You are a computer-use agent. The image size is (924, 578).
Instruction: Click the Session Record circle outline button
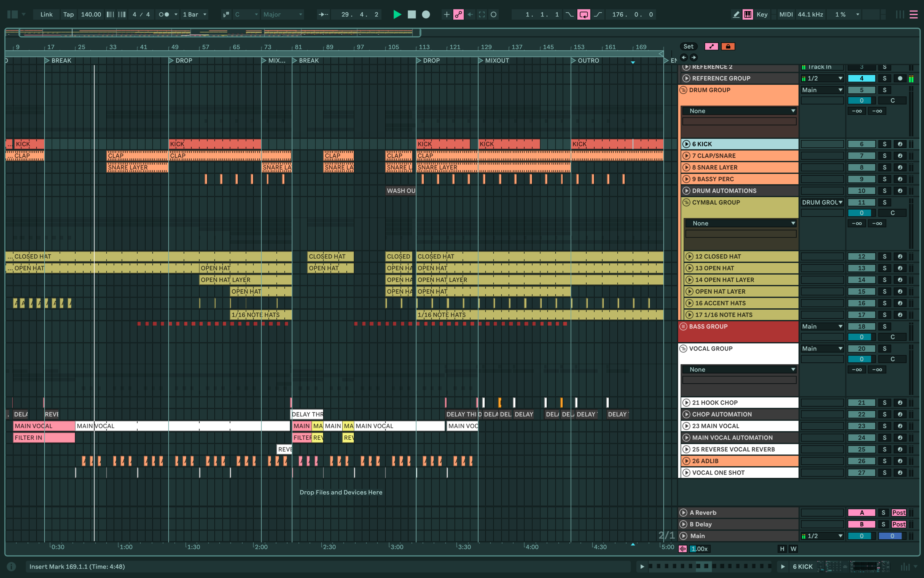coord(493,14)
